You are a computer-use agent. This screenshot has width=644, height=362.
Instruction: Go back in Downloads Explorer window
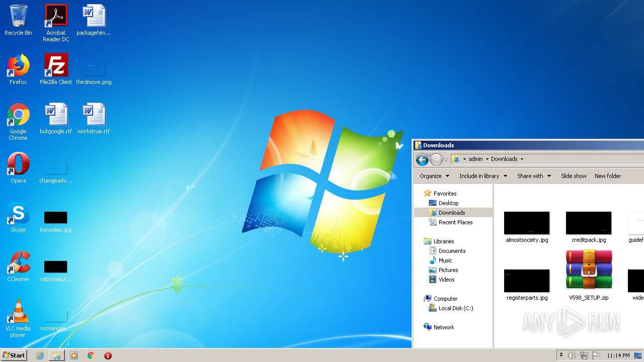[x=422, y=160]
